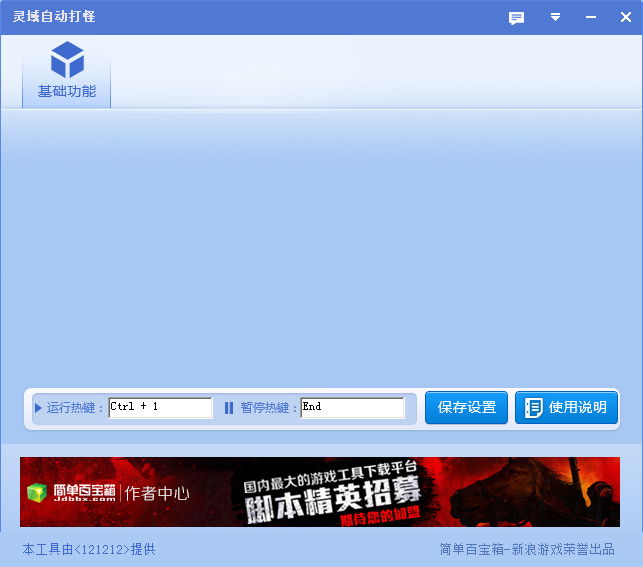Click the feedback chat bubble icon

click(x=516, y=18)
